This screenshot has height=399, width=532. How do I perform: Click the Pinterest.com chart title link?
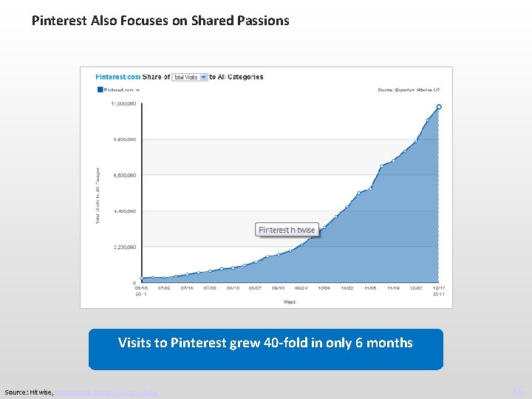[118, 77]
